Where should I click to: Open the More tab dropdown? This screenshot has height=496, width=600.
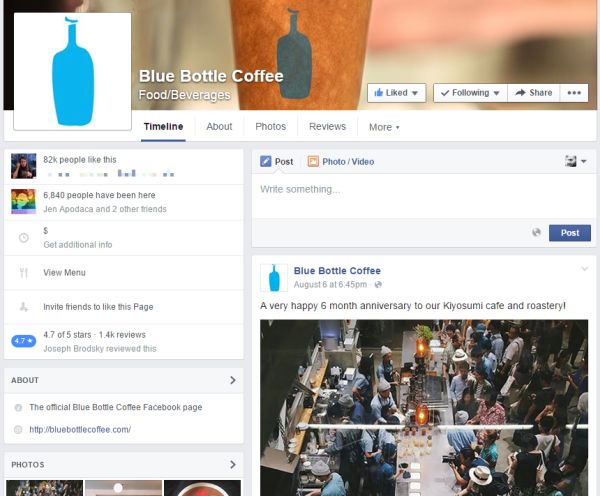383,127
